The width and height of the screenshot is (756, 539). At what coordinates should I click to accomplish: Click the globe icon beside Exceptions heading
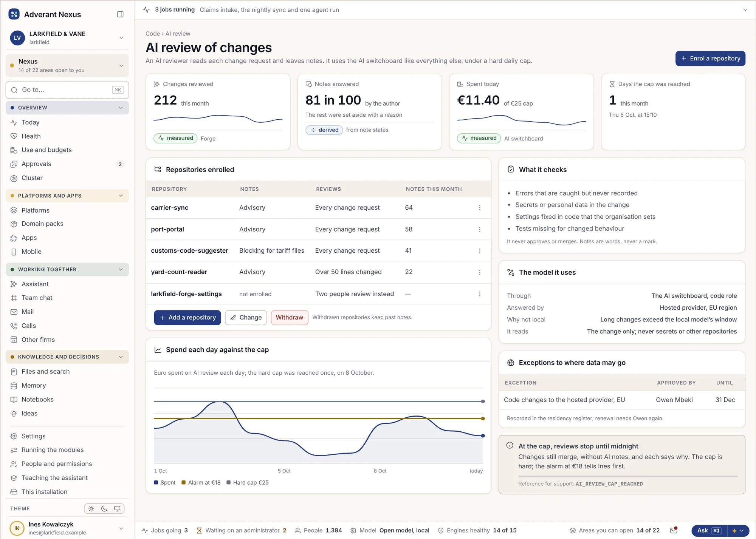(x=511, y=363)
